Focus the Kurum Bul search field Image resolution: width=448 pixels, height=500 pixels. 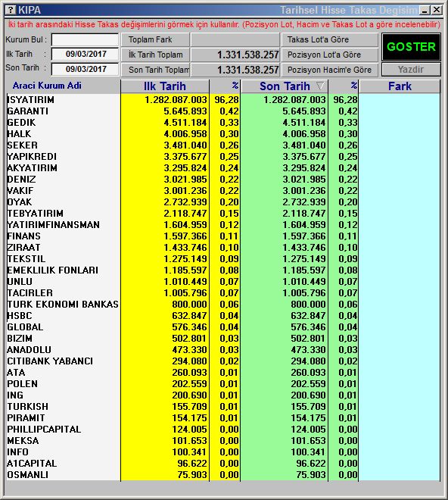click(x=85, y=40)
